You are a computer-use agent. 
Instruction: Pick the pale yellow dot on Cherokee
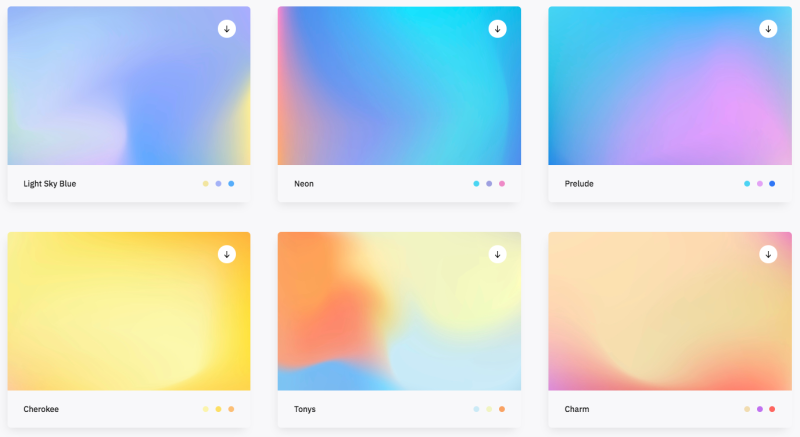[x=206, y=409]
